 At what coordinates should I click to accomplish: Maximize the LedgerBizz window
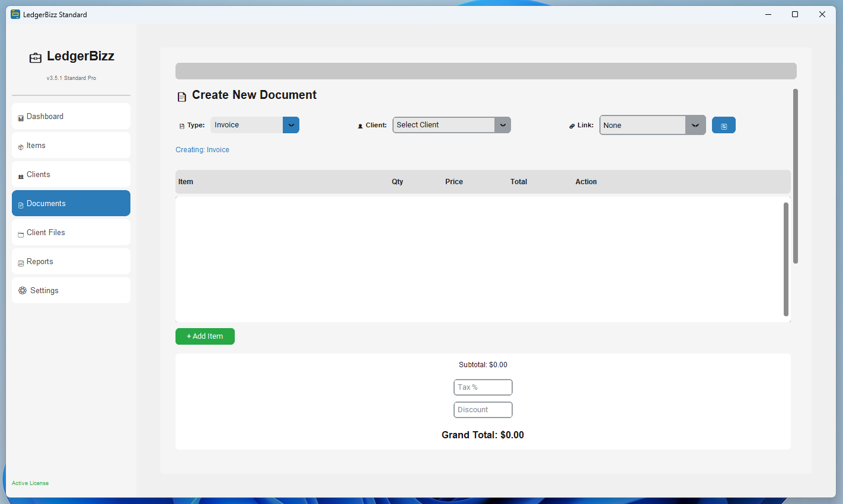coord(795,14)
